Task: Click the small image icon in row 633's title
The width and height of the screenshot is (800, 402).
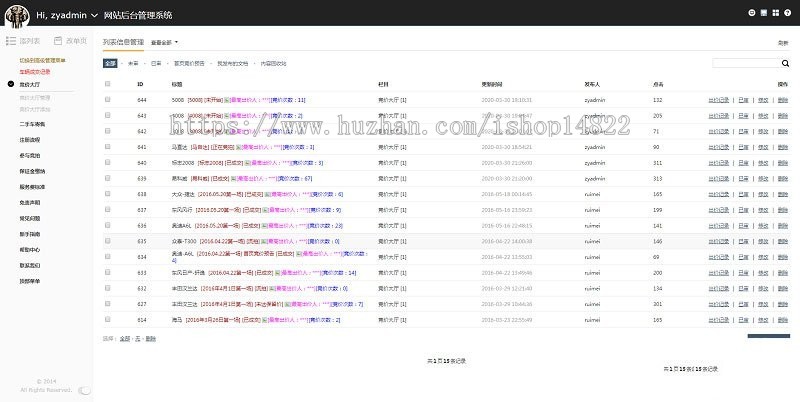Action: pyautogui.click(x=278, y=273)
